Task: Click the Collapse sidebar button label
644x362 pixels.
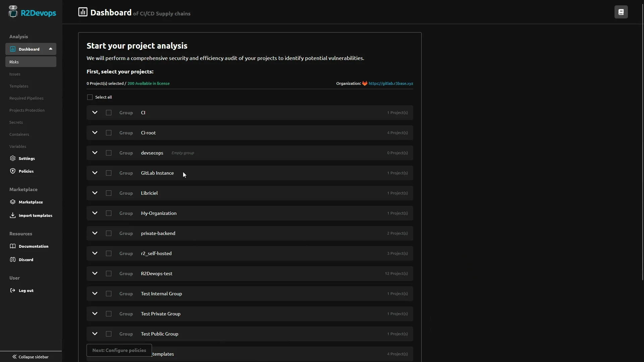Action: coord(34,357)
